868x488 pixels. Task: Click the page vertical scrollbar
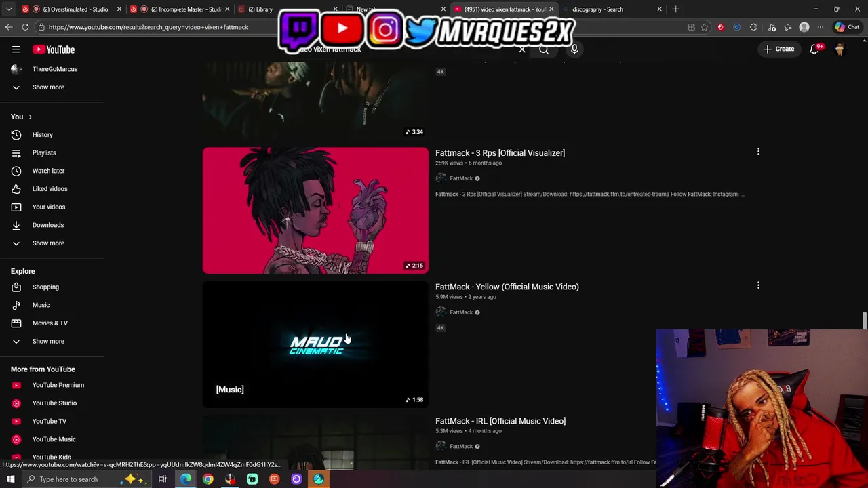[864, 321]
